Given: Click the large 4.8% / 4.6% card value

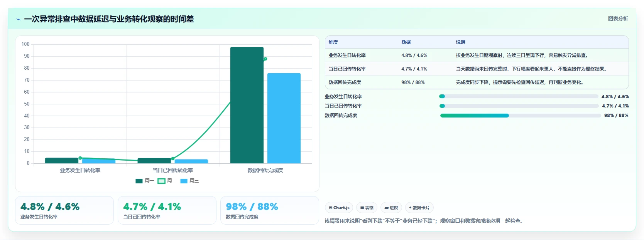Looking at the screenshot, I should [x=50, y=207].
